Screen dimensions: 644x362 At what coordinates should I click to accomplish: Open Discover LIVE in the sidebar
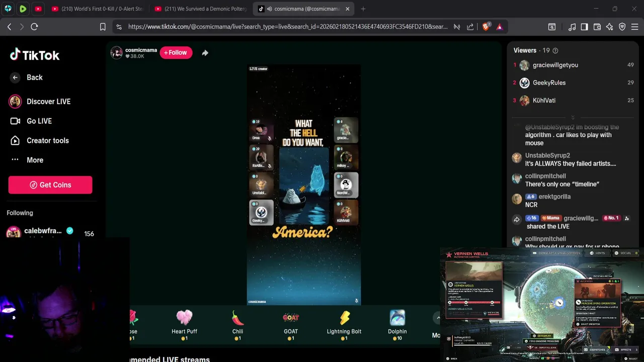48,102
